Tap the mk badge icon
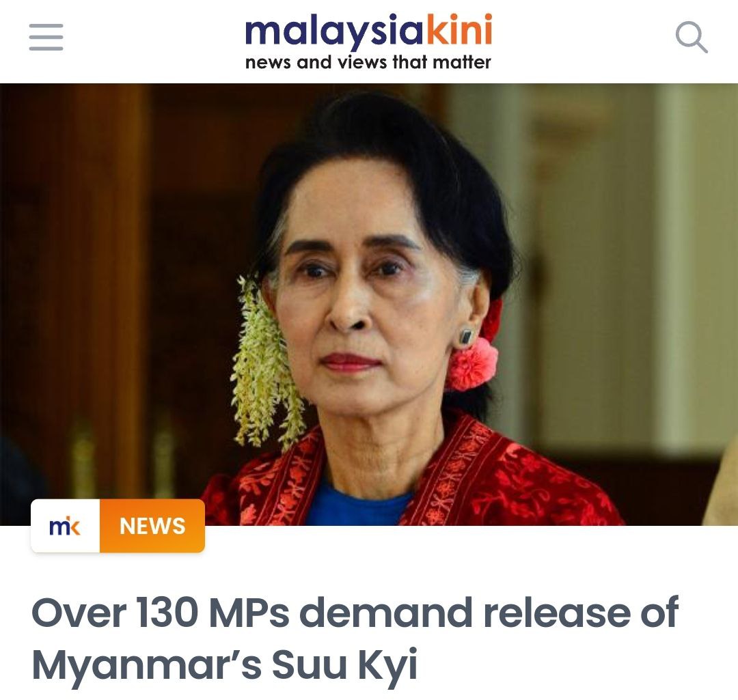 [x=65, y=526]
